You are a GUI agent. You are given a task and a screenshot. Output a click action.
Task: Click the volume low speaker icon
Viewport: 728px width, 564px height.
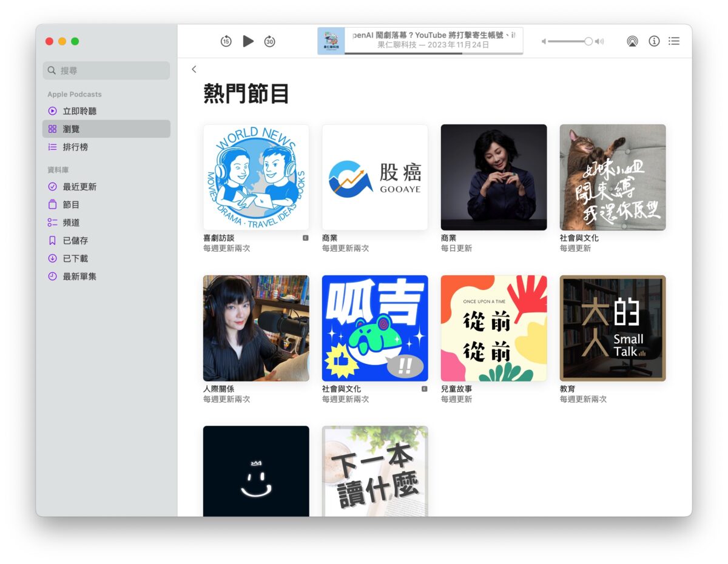click(x=544, y=41)
